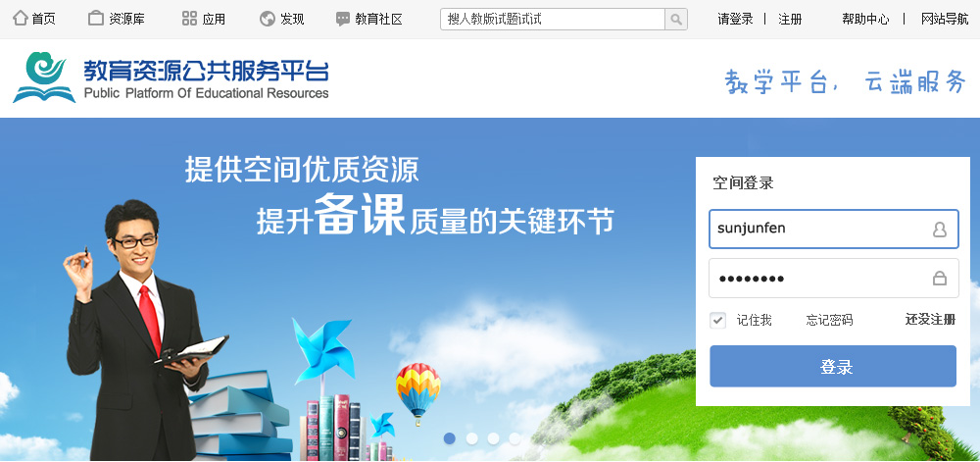Open the 网站导航 menu item
Image resolution: width=980 pixels, height=462 pixels.
point(945,19)
